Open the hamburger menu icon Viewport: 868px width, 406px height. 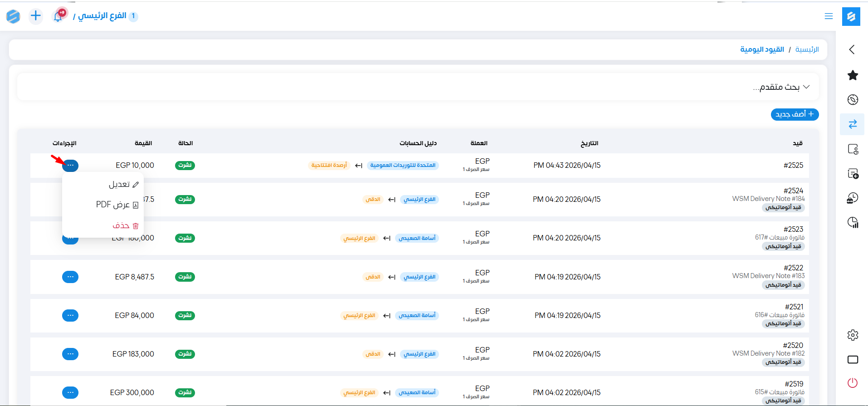click(x=829, y=16)
